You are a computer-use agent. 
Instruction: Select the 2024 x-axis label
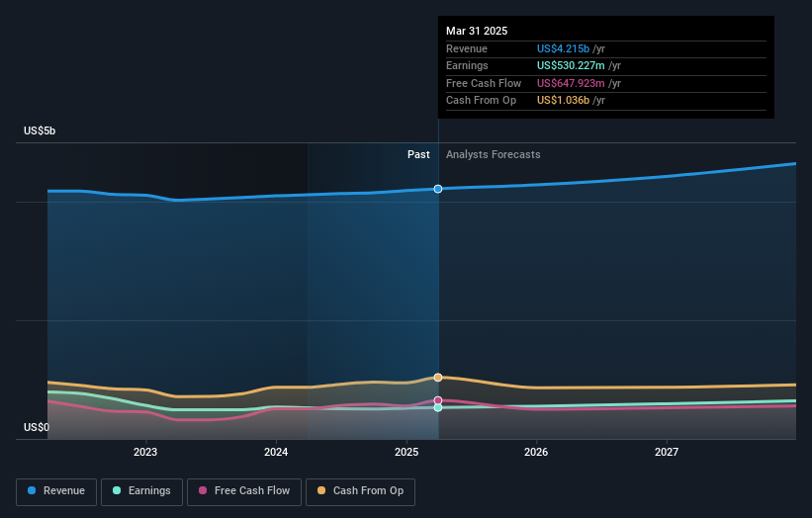[x=276, y=452]
